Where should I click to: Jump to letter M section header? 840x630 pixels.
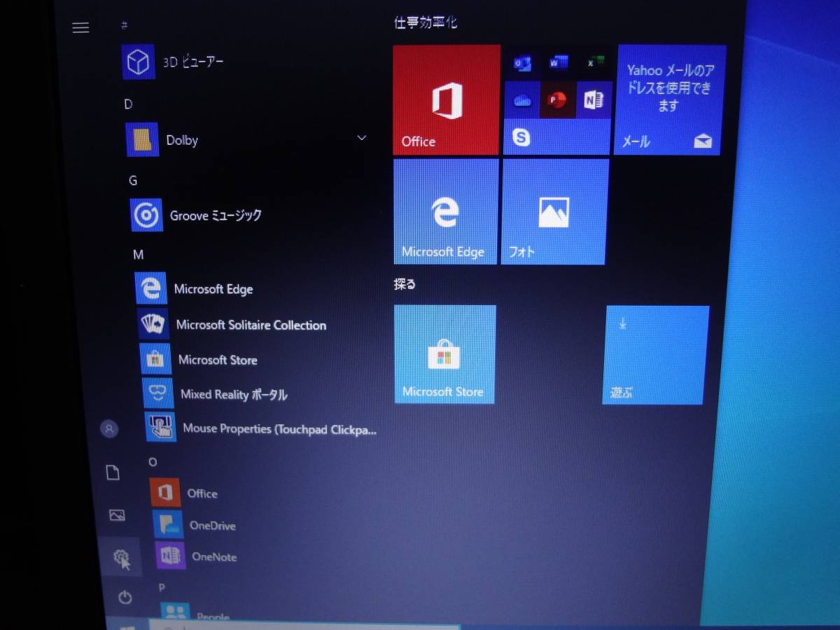[x=139, y=255]
